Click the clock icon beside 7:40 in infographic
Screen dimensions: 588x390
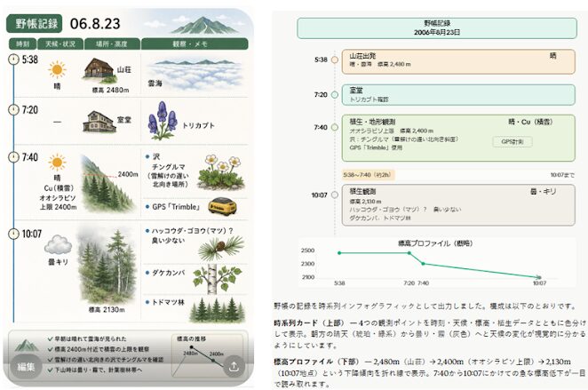point(13,156)
